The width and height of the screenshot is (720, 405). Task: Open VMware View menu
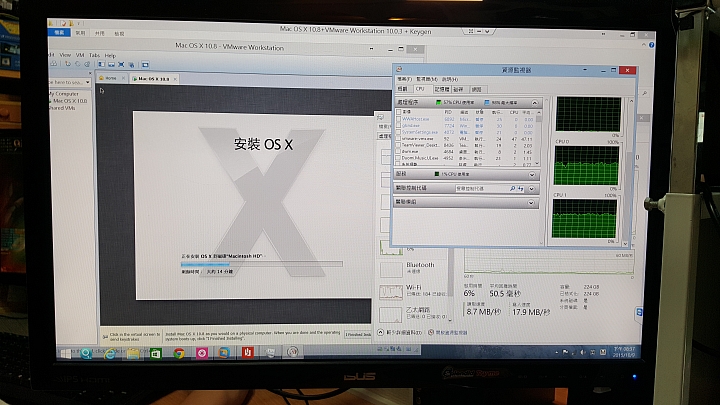[x=65, y=55]
